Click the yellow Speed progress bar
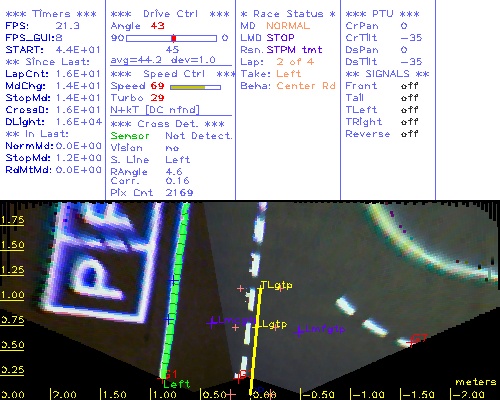Screen dimensions: 500x400 (195, 87)
